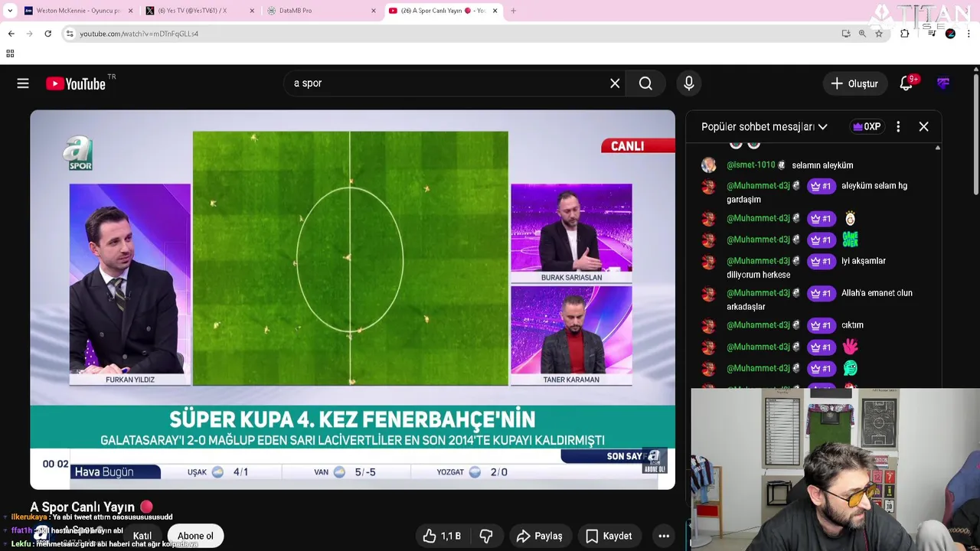Click @ismet-1010 username in chat

[750, 165]
